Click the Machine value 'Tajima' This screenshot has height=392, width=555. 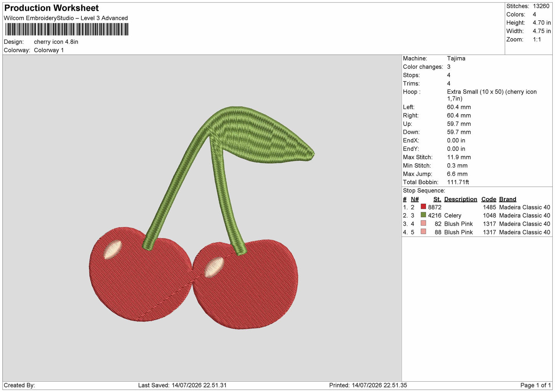tap(456, 58)
